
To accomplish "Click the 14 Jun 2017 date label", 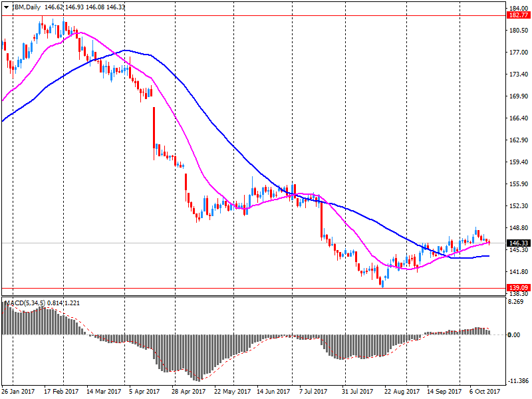I will tap(273, 391).
